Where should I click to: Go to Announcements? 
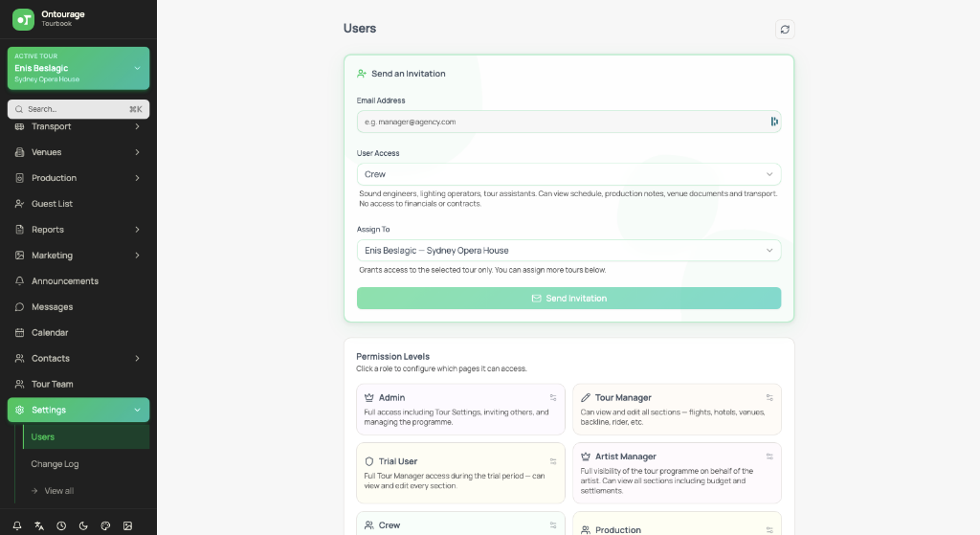click(78, 281)
